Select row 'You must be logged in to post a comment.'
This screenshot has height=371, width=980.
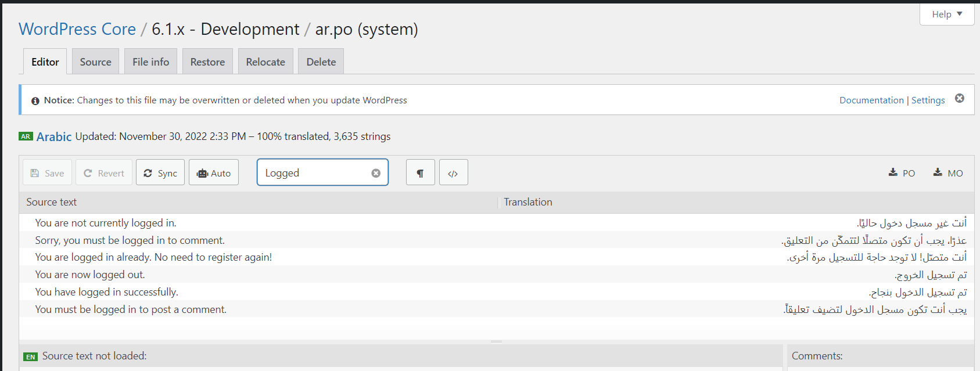click(x=497, y=309)
